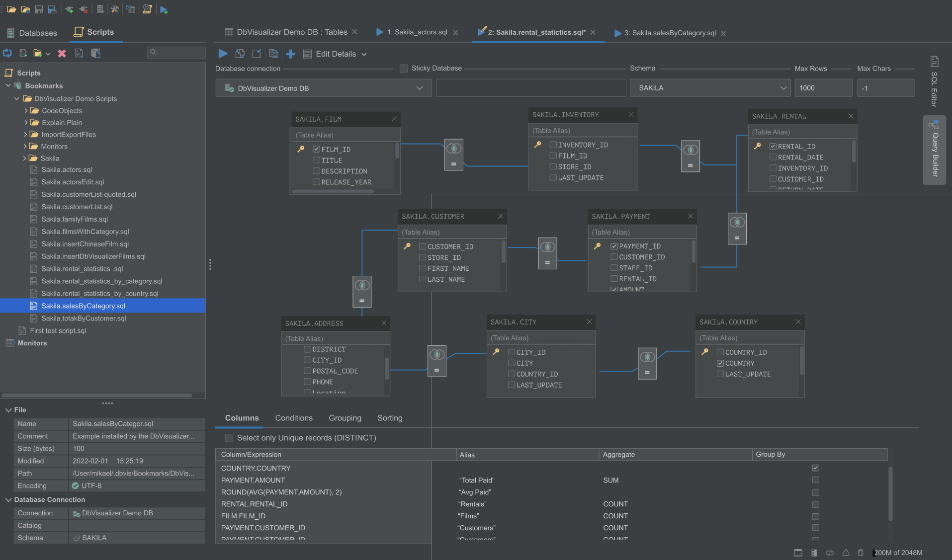Collapse the Bookmarks tree node
This screenshot has height=560, width=952.
[8, 85]
